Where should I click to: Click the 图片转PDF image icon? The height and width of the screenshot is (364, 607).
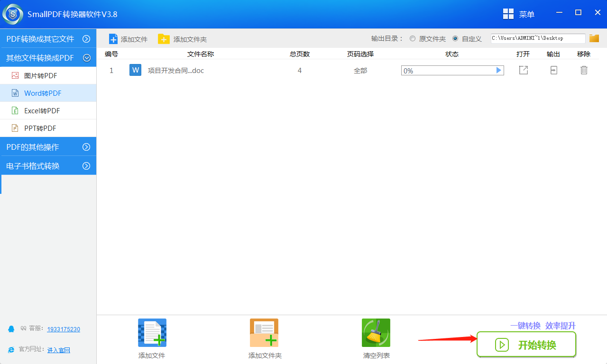pos(15,75)
